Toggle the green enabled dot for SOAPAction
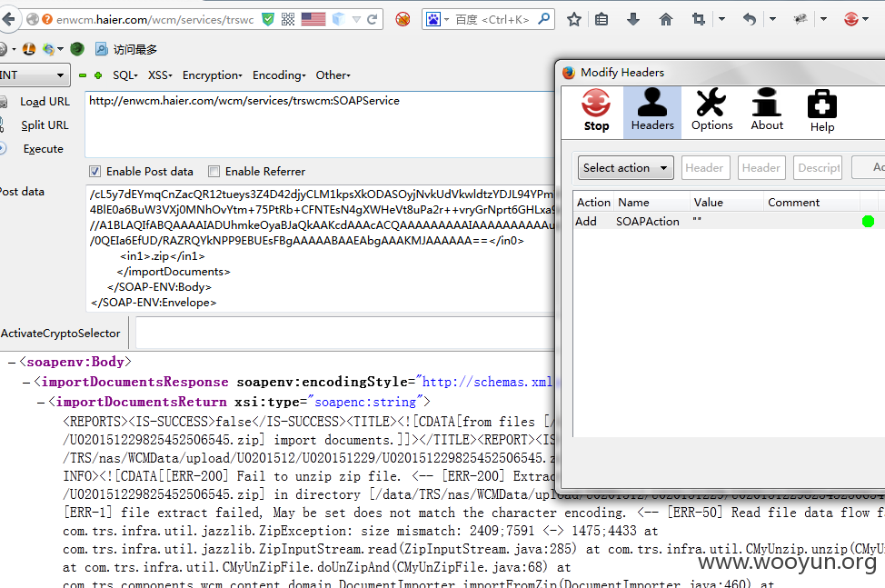885x588 pixels. pyautogui.click(x=868, y=221)
